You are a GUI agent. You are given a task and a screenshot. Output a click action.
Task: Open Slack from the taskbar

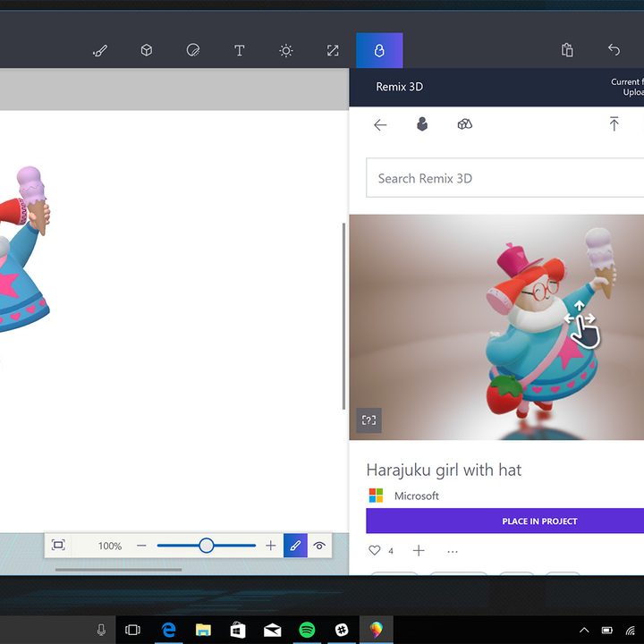tap(342, 630)
